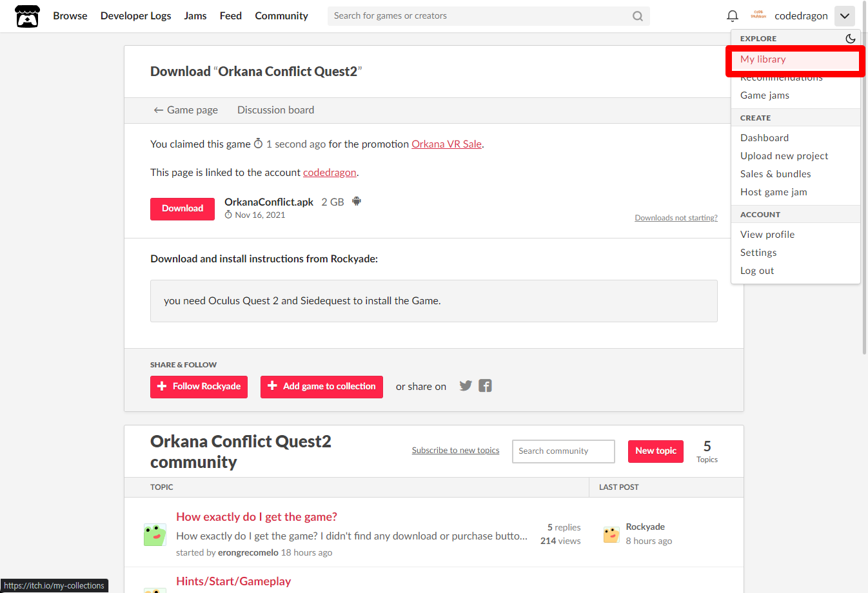
Task: Click the Rockyade last post avatar
Action: (x=611, y=534)
